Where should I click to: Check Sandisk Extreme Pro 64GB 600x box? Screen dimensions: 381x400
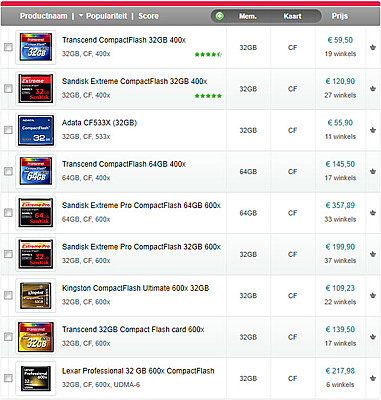8,213
